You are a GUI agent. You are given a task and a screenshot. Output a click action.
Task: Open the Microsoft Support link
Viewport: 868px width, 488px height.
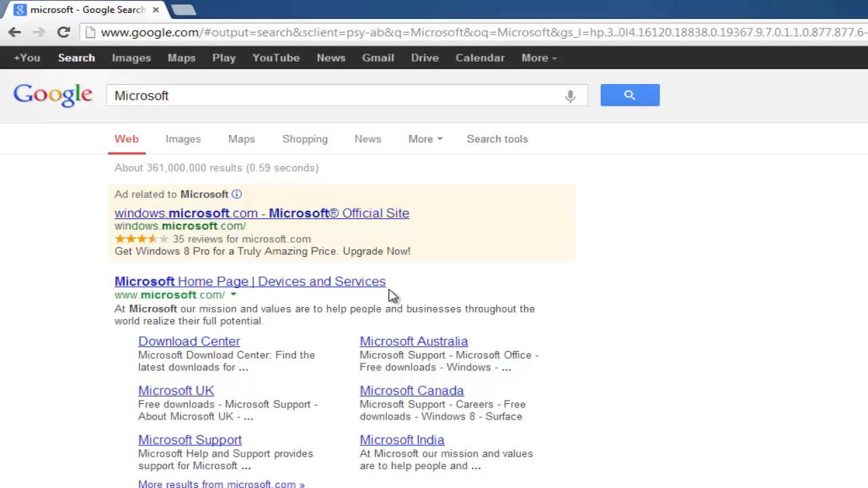coord(190,440)
